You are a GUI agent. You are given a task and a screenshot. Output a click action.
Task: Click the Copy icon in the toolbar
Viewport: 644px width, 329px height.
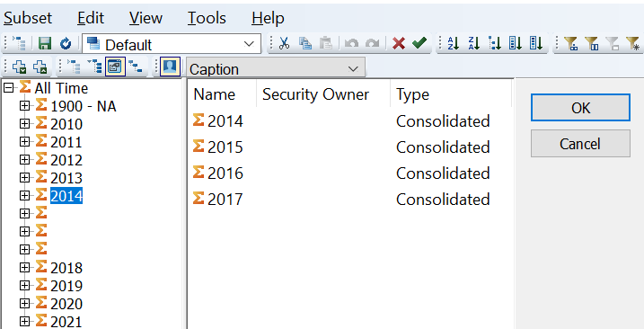305,43
